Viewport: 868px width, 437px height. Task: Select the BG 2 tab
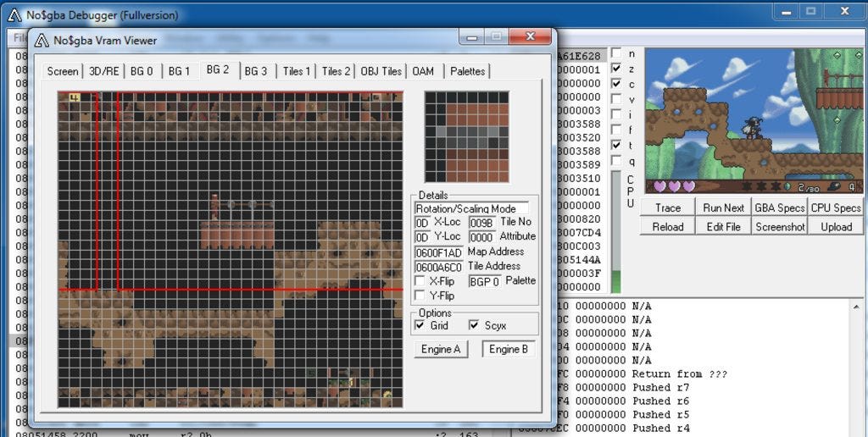218,69
